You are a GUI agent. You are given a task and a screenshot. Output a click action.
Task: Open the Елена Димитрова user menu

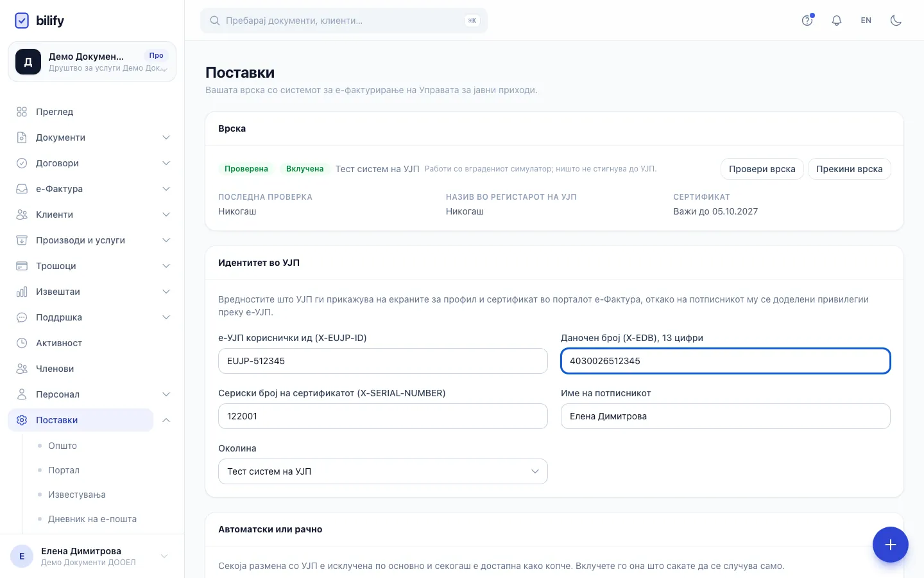(92, 556)
